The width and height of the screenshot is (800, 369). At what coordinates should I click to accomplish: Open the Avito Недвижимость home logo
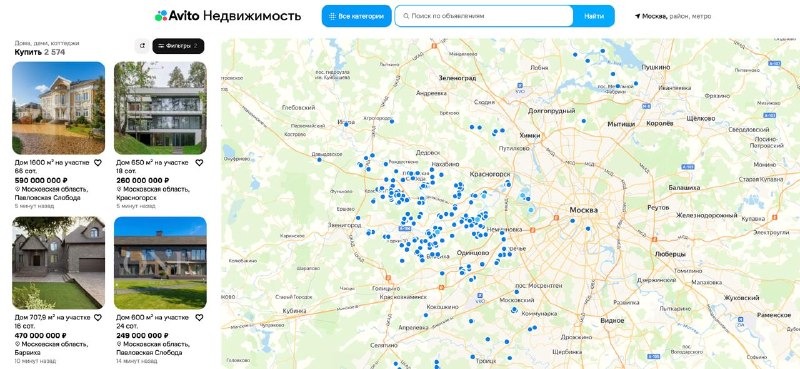tap(228, 16)
